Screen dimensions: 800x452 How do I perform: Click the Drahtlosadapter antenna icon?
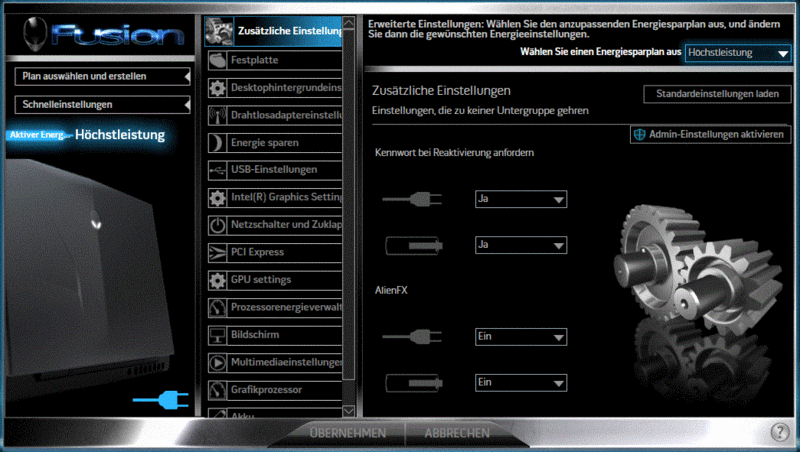(x=217, y=115)
